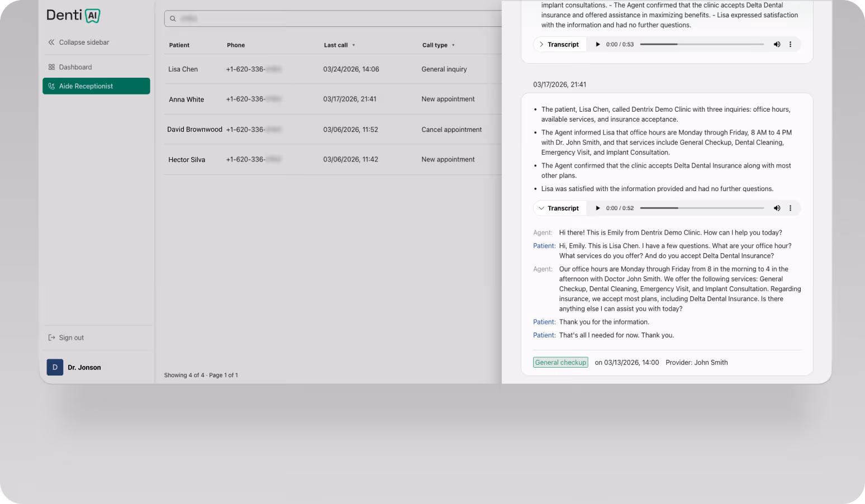The height and width of the screenshot is (504, 865).
Task: Click Sign out door icon
Action: click(x=52, y=338)
